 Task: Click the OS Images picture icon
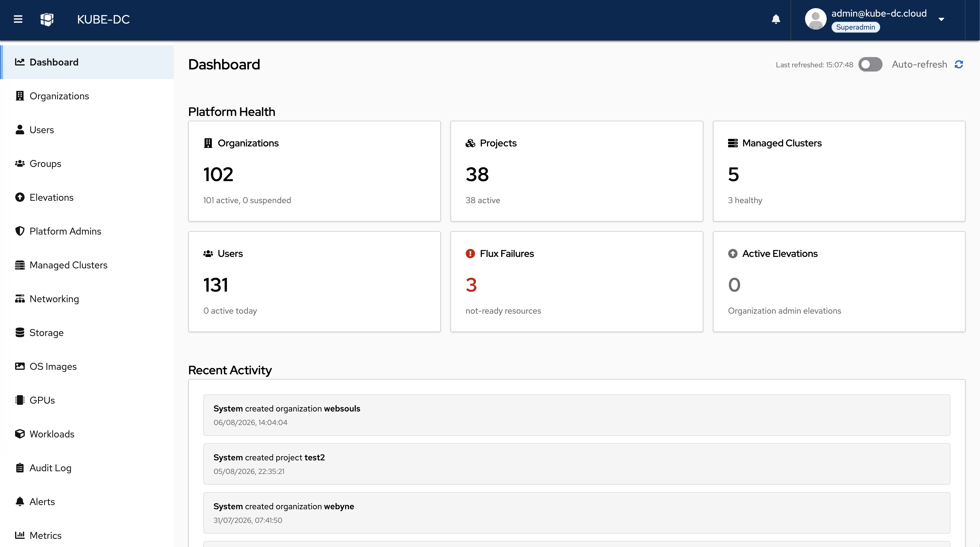click(x=20, y=366)
